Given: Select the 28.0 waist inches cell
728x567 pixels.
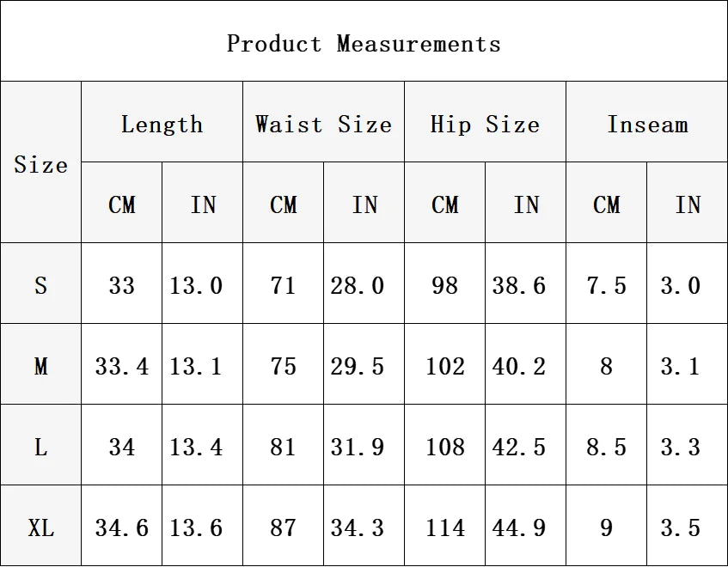Looking at the screenshot, I should pyautogui.click(x=364, y=285).
